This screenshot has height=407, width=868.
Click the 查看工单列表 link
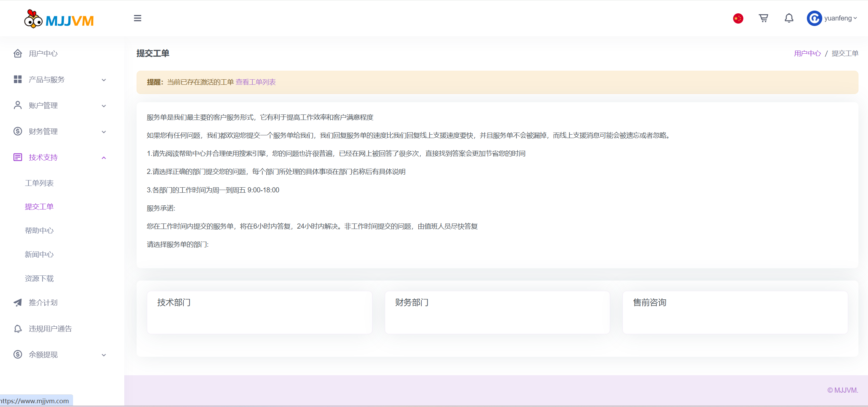click(255, 82)
